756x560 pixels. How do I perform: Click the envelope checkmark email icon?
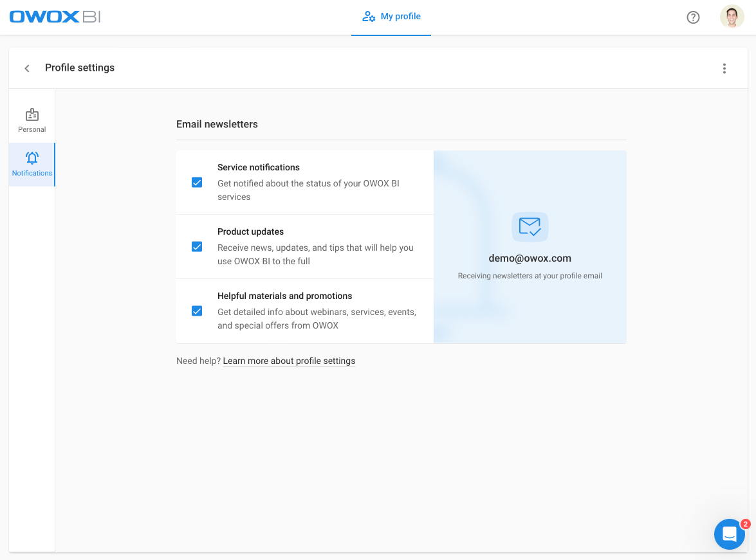click(x=530, y=226)
